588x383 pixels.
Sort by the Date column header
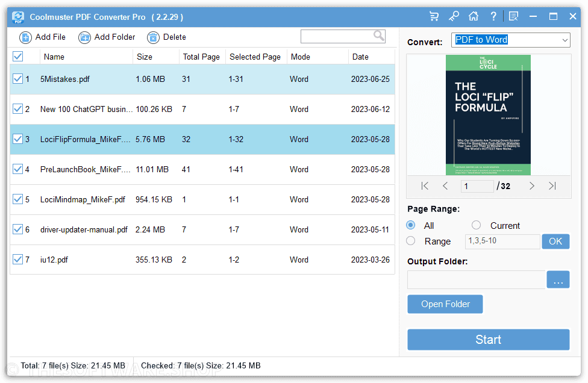point(371,57)
